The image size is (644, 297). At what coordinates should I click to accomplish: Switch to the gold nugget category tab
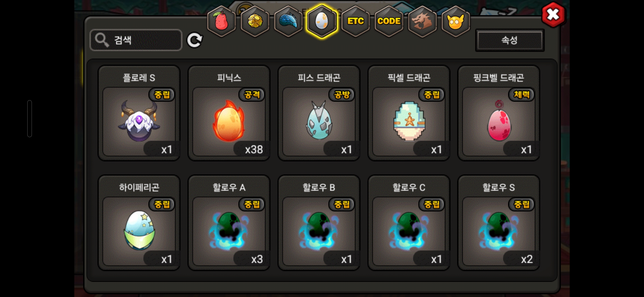tap(255, 21)
